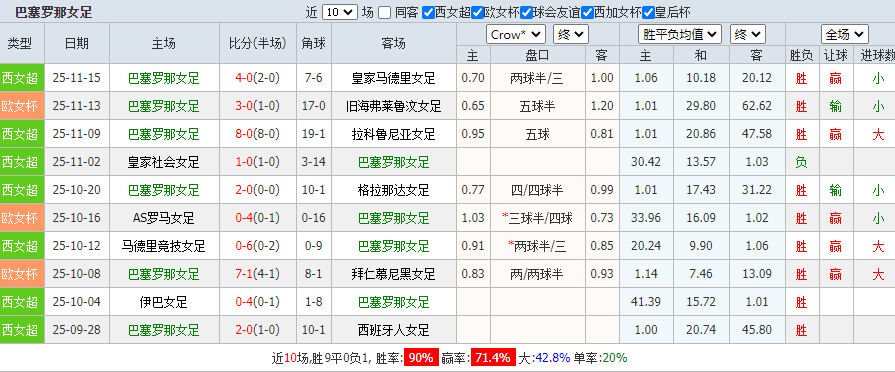Open the 终 dropdown beside 胜平负均值
The height and width of the screenshot is (372, 895).
[748, 35]
